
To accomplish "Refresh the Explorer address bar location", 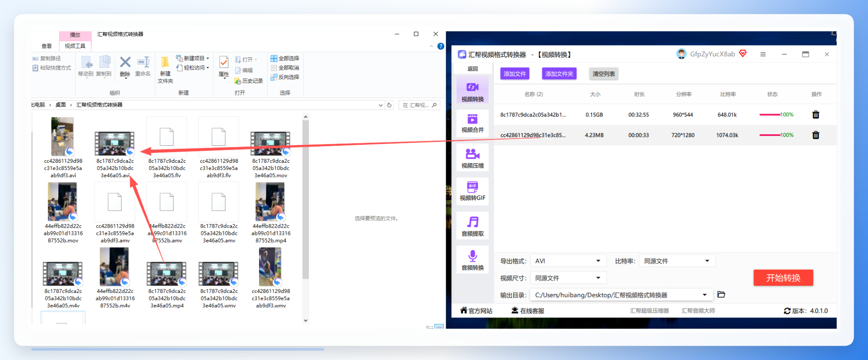I will [x=389, y=105].
